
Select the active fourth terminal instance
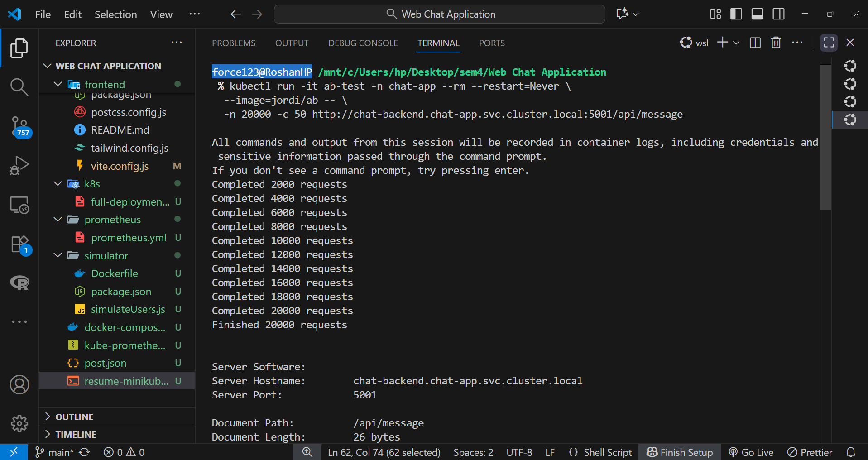click(x=850, y=120)
